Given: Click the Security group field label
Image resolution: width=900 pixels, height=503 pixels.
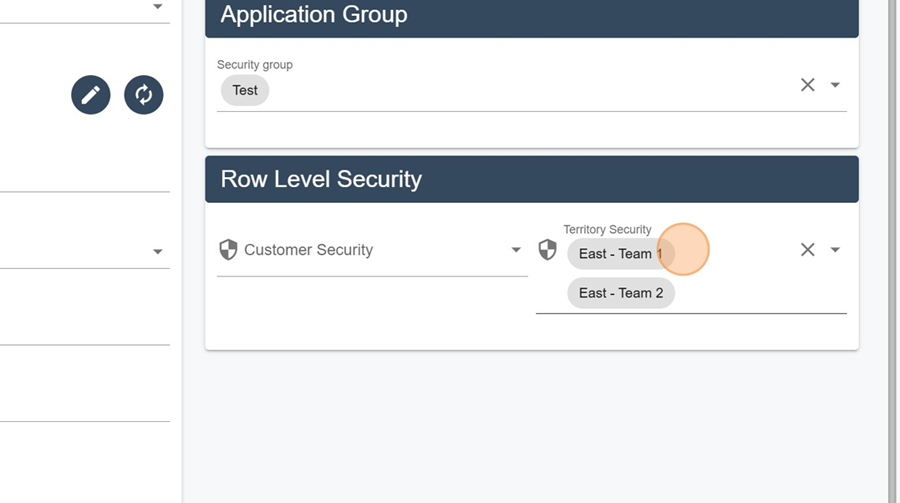Looking at the screenshot, I should 255,65.
